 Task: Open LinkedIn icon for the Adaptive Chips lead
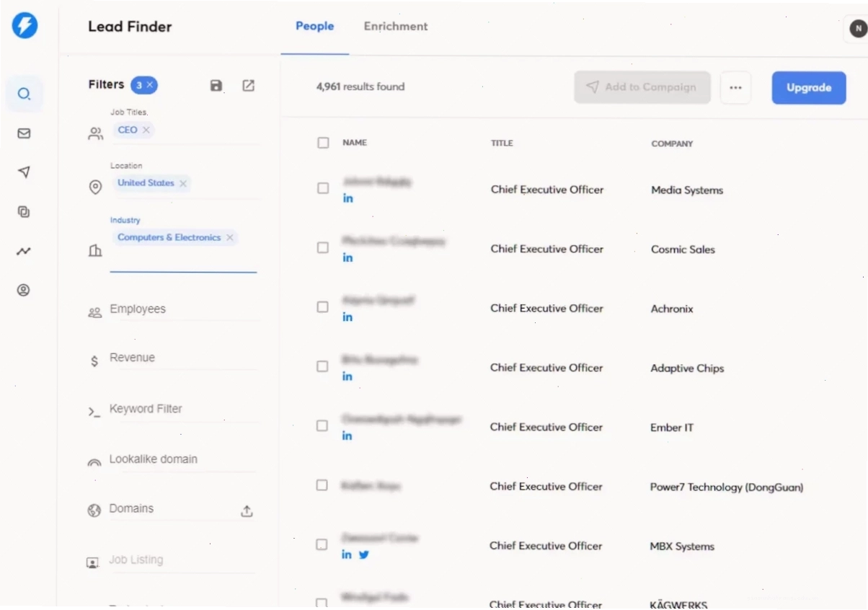pyautogui.click(x=347, y=376)
